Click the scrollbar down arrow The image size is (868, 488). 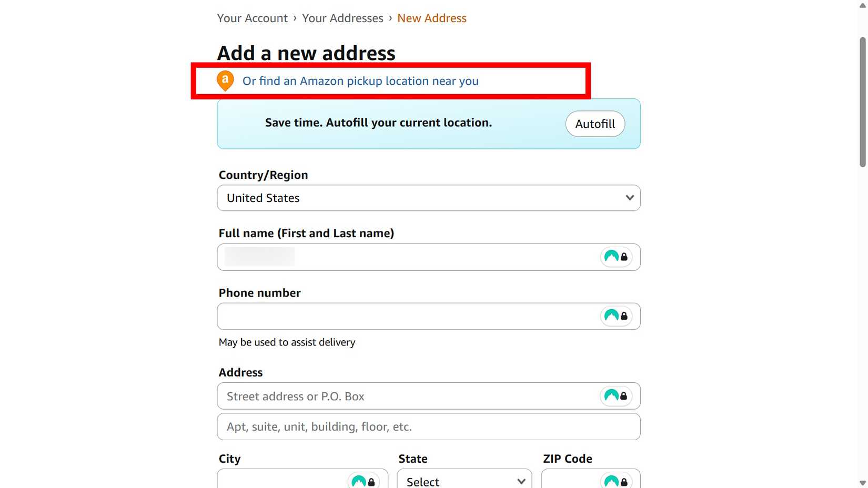tap(863, 482)
